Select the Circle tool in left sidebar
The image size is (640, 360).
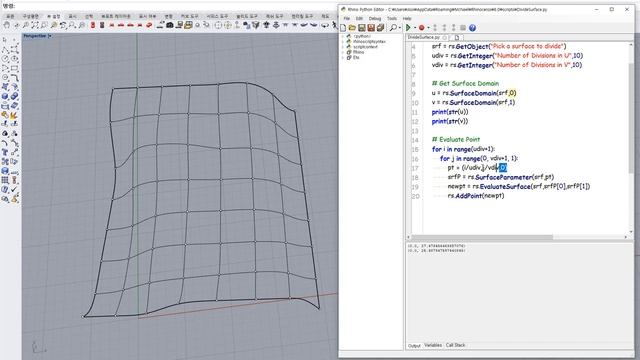pos(5,59)
